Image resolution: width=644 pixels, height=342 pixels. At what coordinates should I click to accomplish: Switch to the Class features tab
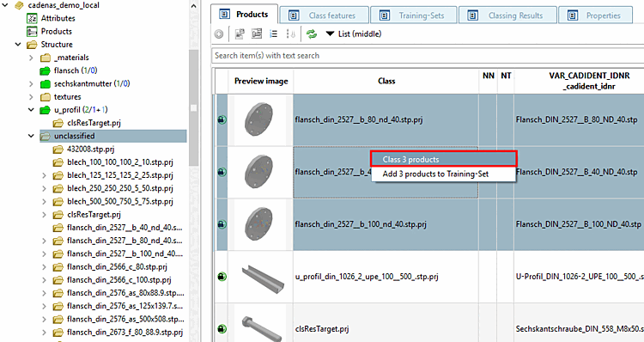point(324,15)
